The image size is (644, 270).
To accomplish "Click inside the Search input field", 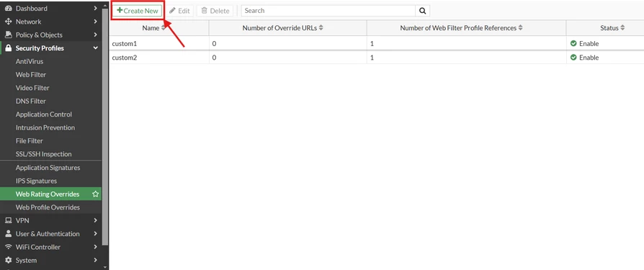I will pos(328,11).
